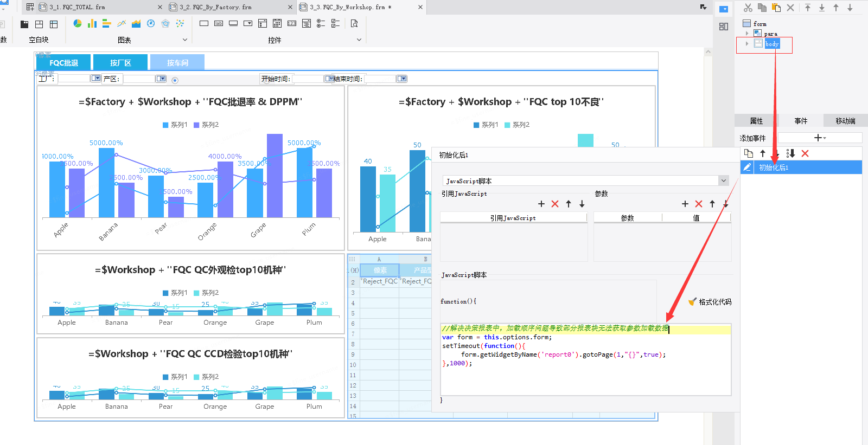Click the 参数 column header in parameter table
Viewport: 868px width, 445px height.
[628, 217]
